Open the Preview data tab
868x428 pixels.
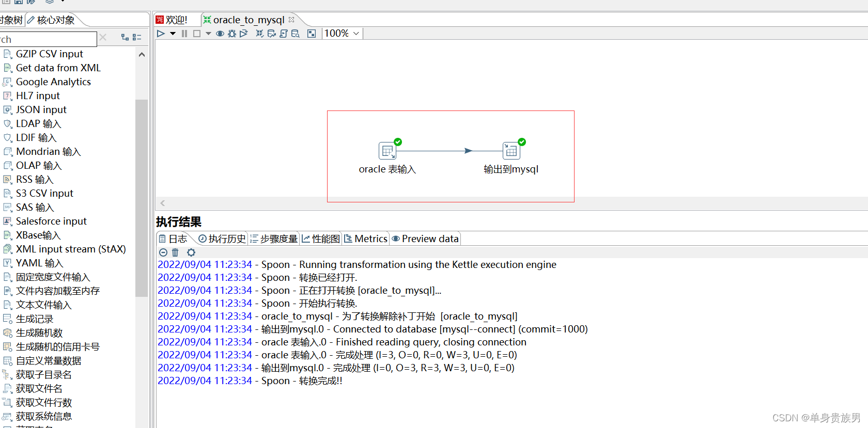[x=425, y=239]
